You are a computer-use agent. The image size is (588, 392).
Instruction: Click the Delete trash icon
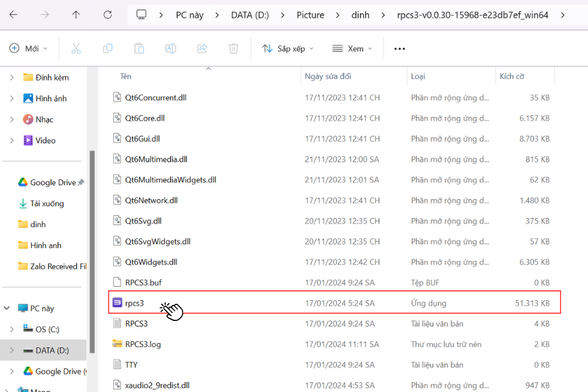[x=233, y=48]
